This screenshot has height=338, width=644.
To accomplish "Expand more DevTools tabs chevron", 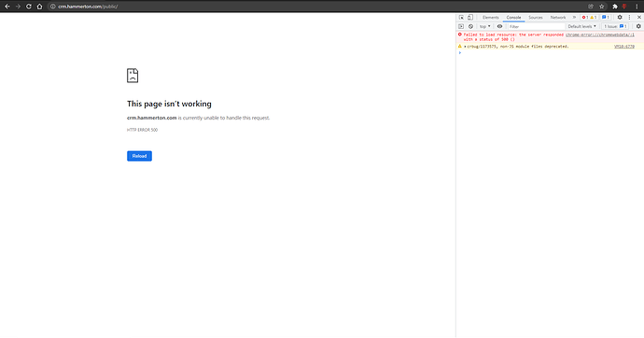I will (x=574, y=17).
